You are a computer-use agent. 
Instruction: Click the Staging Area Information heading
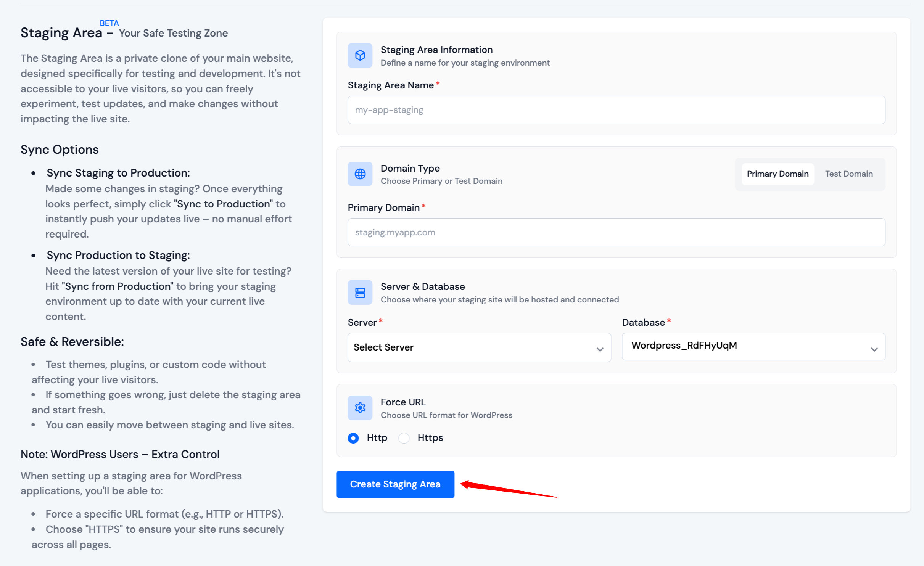coord(436,50)
